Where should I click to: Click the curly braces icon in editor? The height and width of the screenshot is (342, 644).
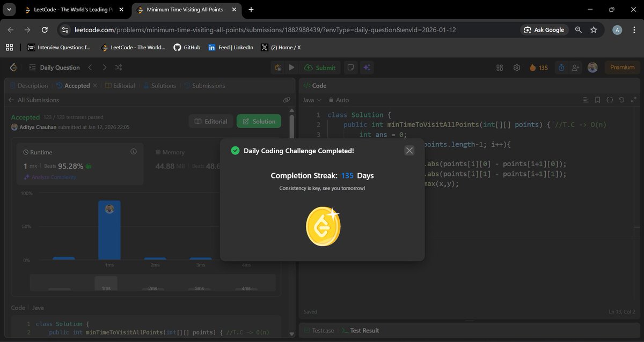[x=610, y=100]
